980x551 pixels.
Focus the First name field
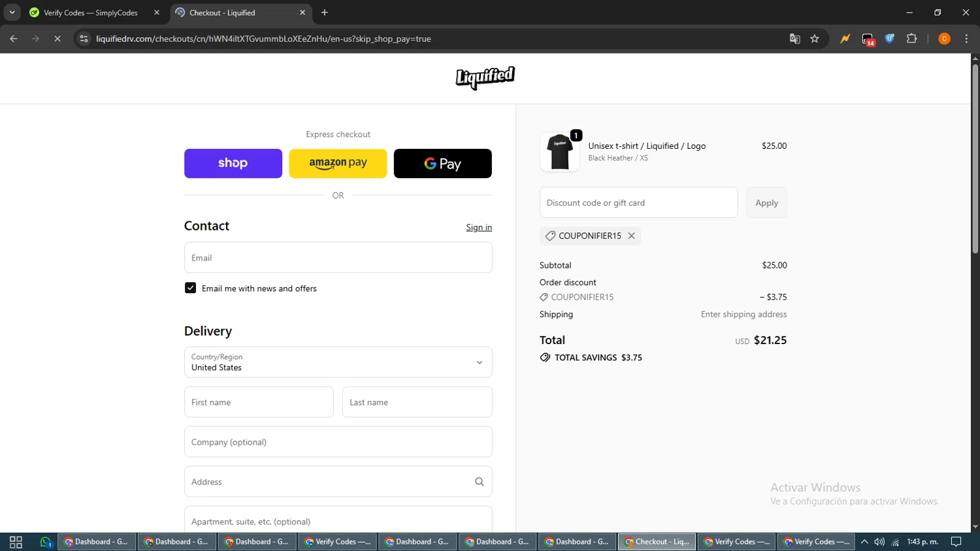[x=259, y=402]
